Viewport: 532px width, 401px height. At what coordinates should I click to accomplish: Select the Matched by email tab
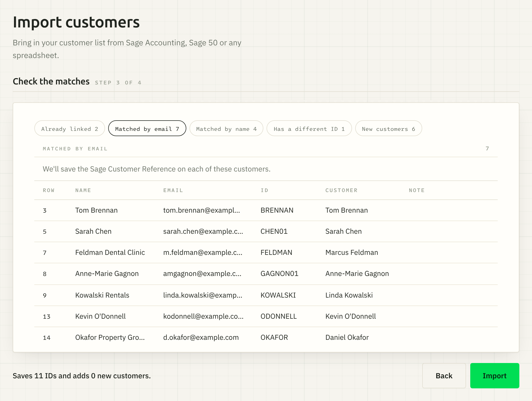coord(147,128)
